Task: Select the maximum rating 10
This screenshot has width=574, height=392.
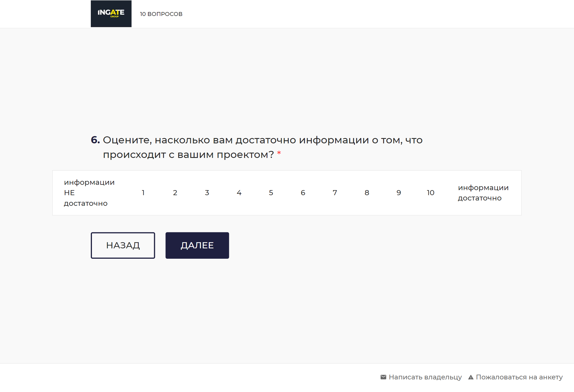Action: pos(430,193)
